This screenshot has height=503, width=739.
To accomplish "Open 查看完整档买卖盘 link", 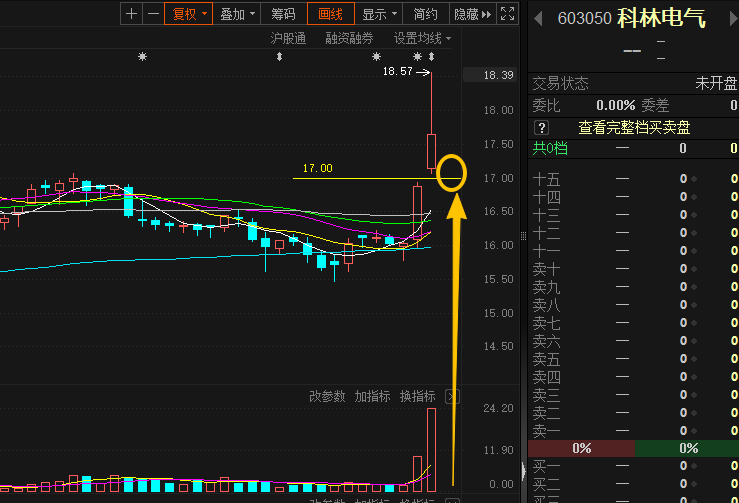I will pyautogui.click(x=634, y=128).
